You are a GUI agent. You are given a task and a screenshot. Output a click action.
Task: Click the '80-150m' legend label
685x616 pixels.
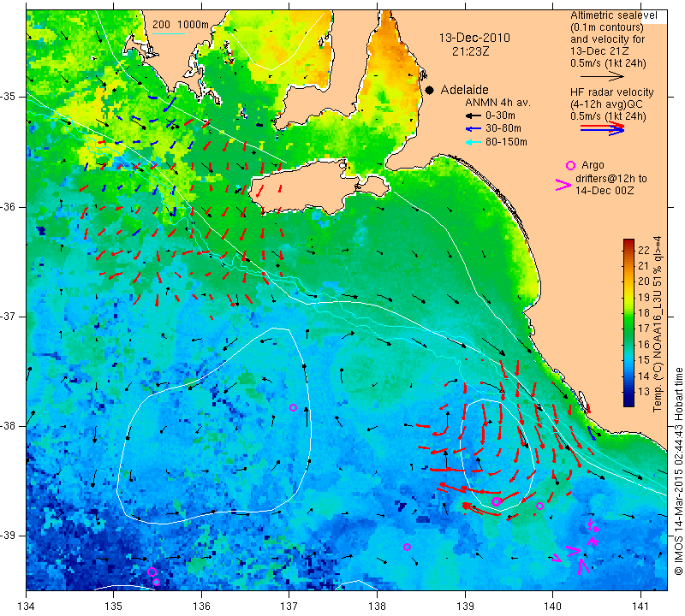pyautogui.click(x=506, y=142)
